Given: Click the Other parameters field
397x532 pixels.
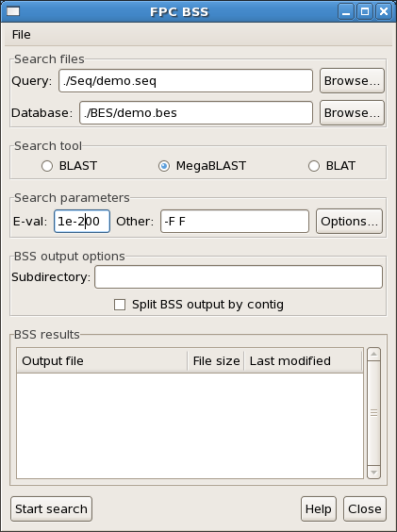Looking at the screenshot, I should click(x=235, y=222).
